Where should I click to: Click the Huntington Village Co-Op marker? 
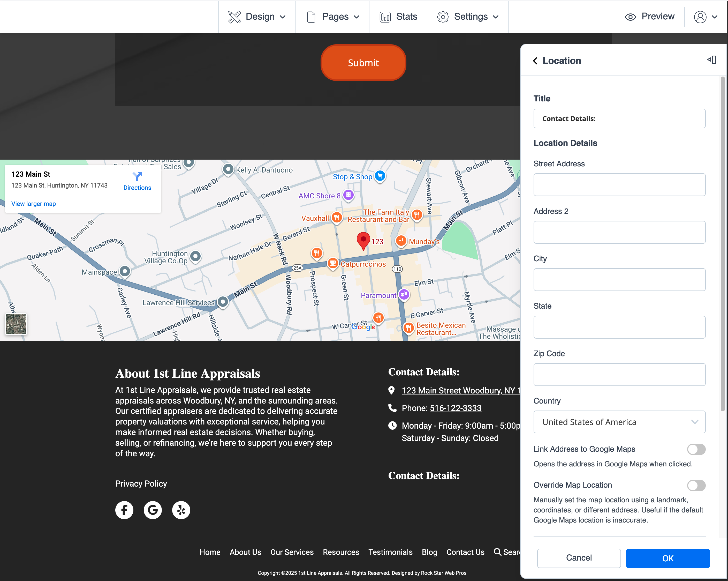195,256
